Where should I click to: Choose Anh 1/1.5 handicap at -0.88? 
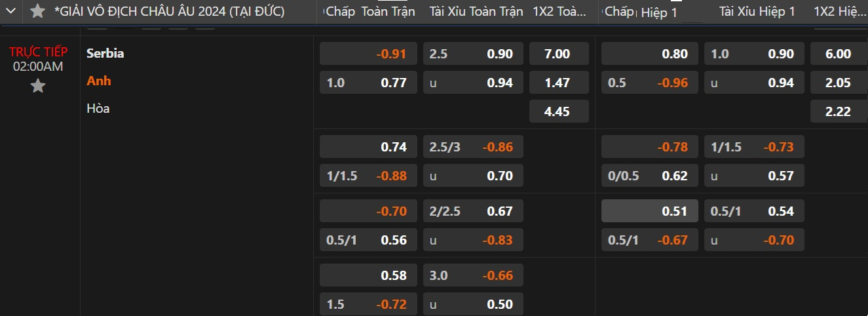click(368, 176)
